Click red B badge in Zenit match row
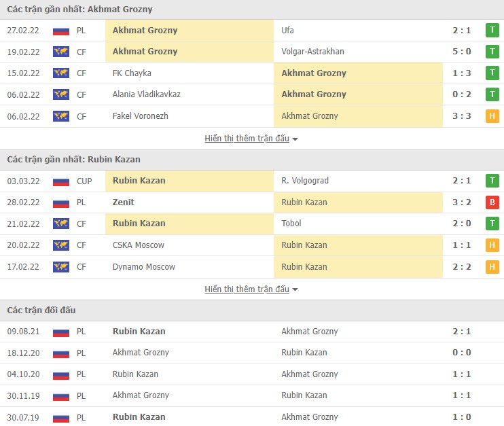 492,202
